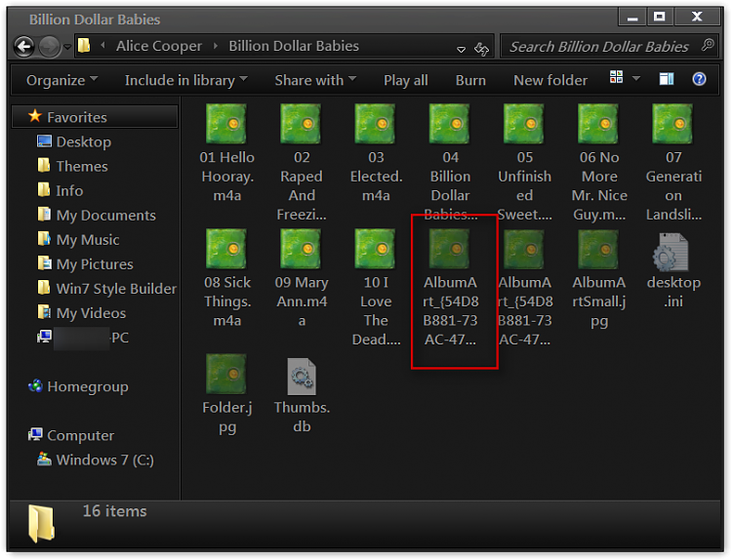Select file 06 No More Mr. Nice Guy
The height and width of the screenshot is (560, 732).
point(599,163)
